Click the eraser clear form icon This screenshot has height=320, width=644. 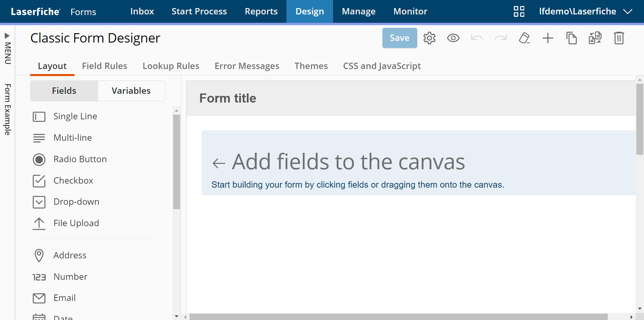coord(524,38)
